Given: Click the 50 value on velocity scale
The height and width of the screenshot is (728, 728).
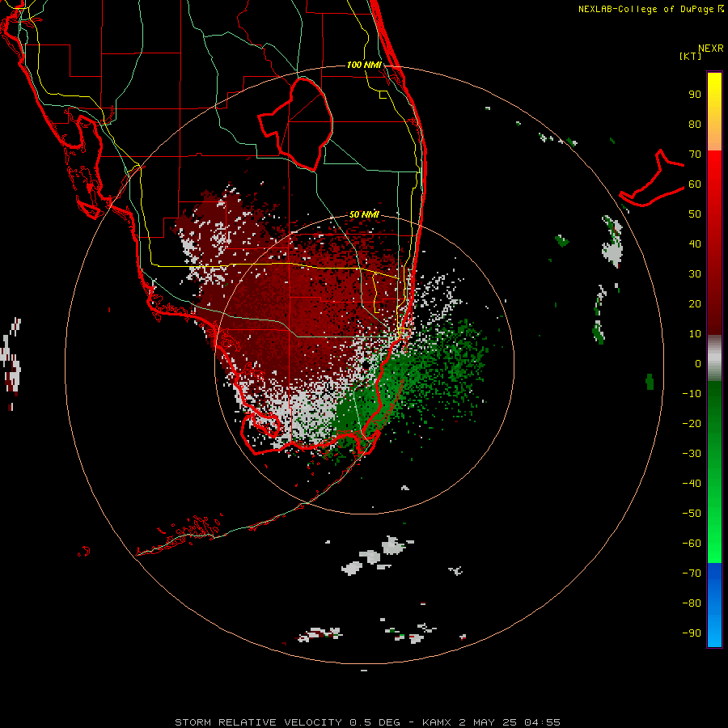Looking at the screenshot, I should pos(695,214).
